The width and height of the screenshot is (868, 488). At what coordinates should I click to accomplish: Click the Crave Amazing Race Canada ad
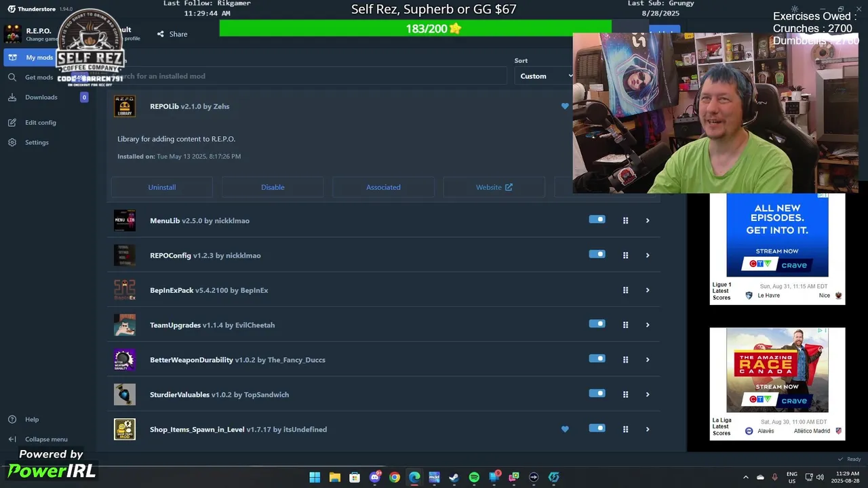[x=777, y=370]
